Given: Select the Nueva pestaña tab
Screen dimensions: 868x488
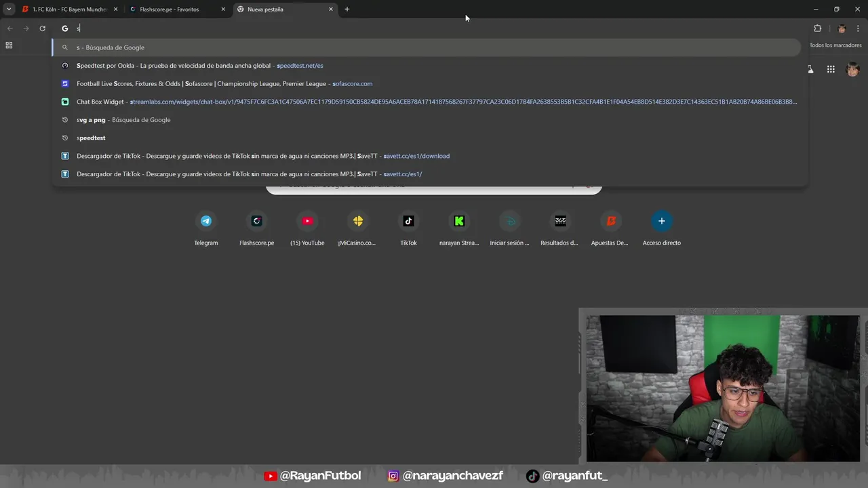Looking at the screenshot, I should 285,9.
